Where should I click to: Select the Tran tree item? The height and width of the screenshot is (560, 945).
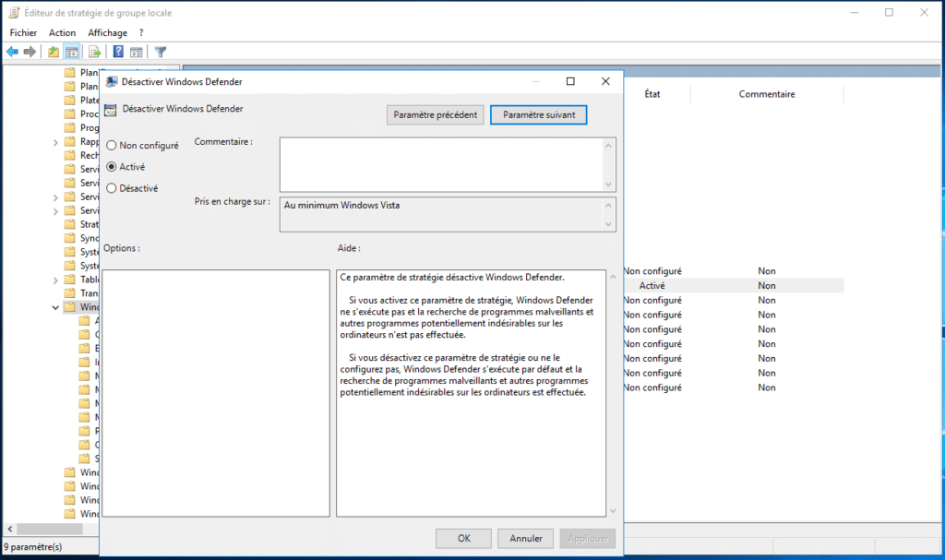click(x=90, y=293)
